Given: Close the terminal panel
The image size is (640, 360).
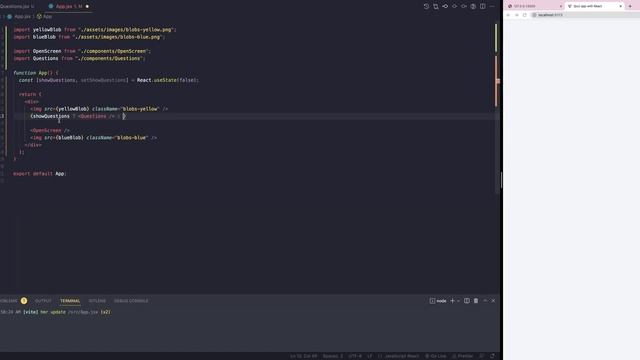Looking at the screenshot, I should [x=493, y=301].
